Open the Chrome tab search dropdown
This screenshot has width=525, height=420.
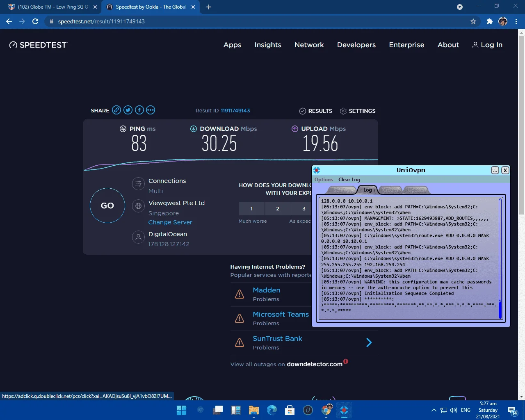460,7
